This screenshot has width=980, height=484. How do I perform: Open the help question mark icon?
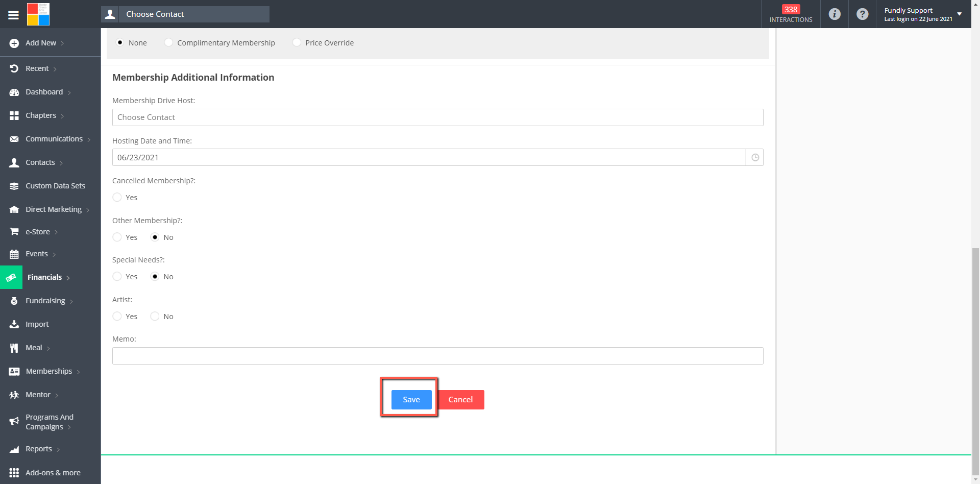pos(863,14)
